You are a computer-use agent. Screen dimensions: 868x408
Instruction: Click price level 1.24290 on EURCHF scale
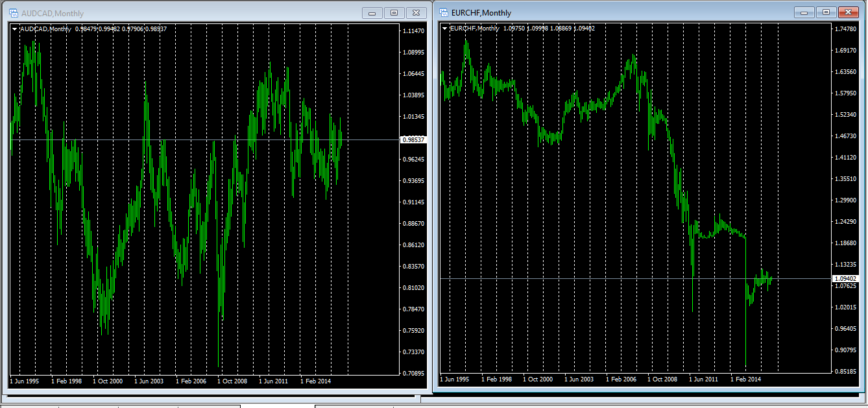tap(845, 222)
